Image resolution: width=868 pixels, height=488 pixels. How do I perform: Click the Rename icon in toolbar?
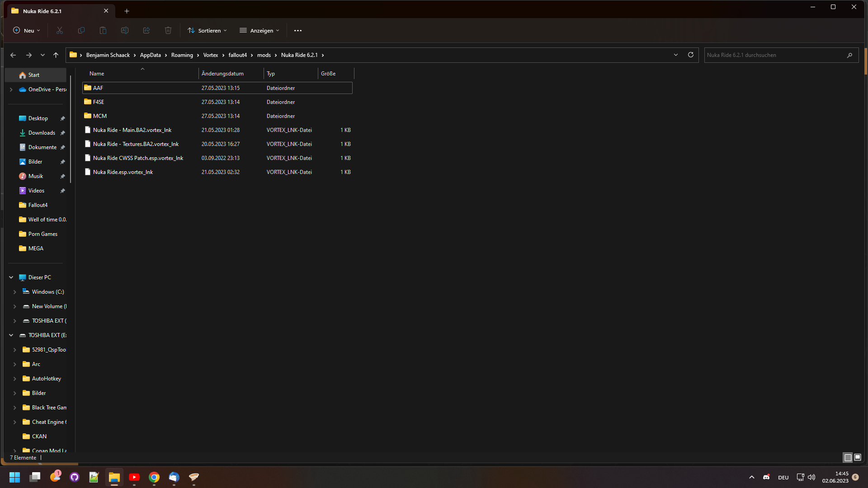coord(125,30)
